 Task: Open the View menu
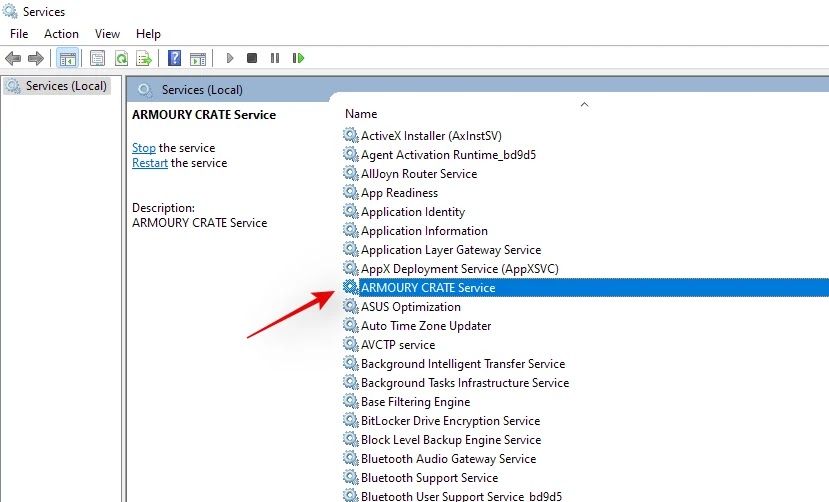[x=107, y=34]
